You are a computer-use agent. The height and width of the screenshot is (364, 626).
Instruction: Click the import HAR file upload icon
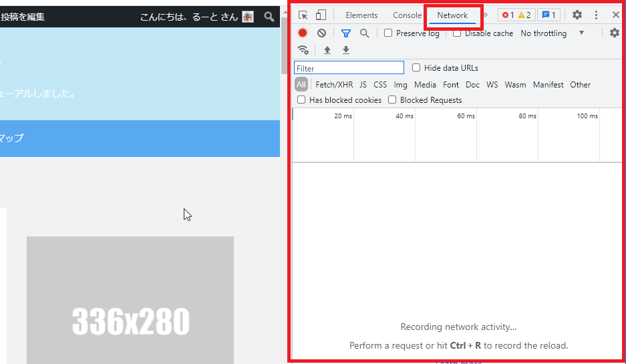327,50
